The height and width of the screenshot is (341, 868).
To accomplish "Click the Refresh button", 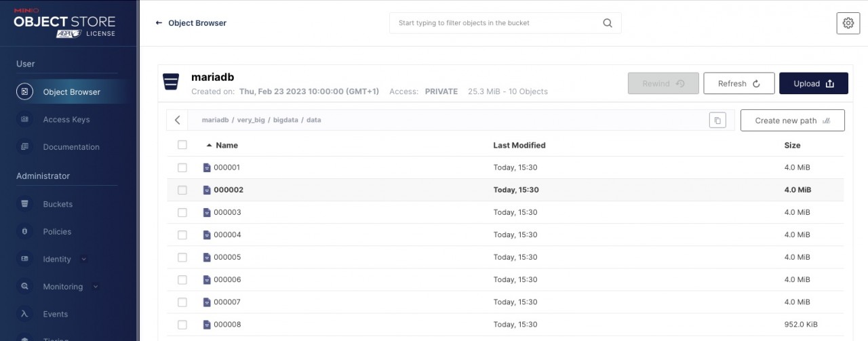I will click(738, 83).
